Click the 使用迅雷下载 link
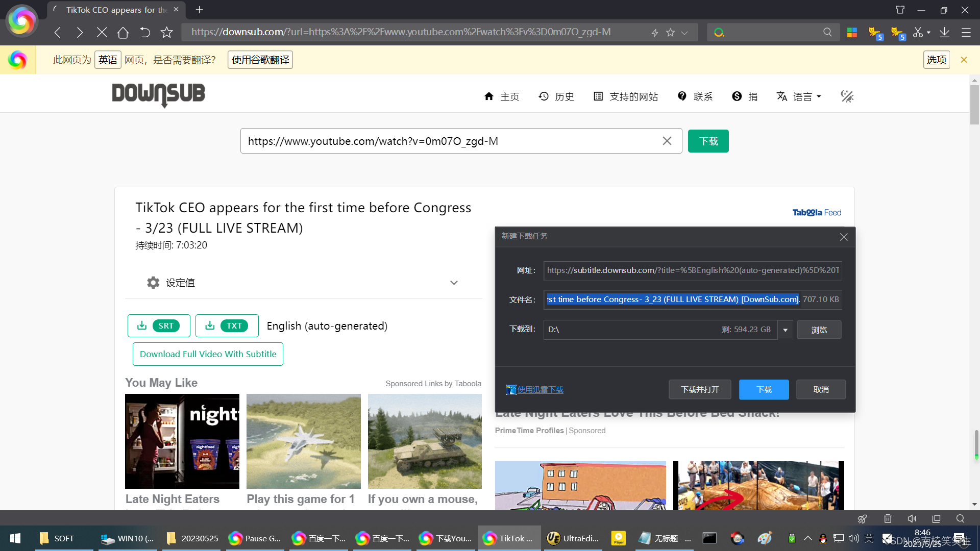The image size is (980, 551). tap(540, 389)
